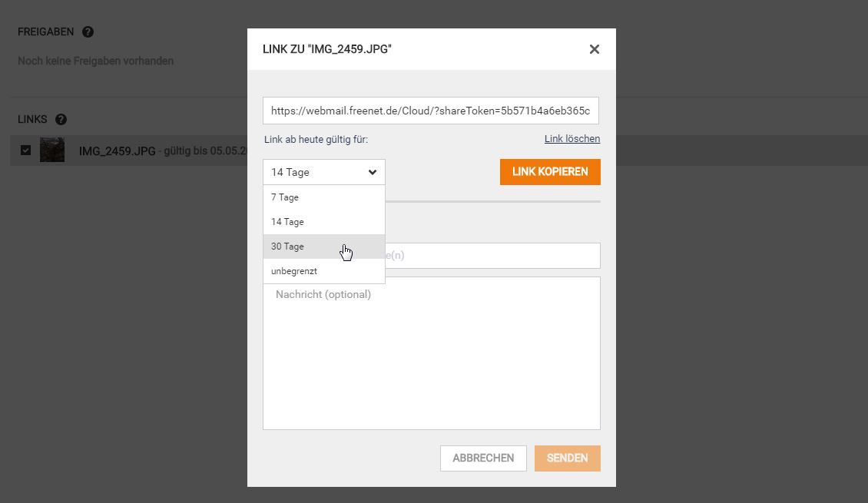Toggle the IMG_2459.JPG checkbox
This screenshot has width=868, height=503.
[26, 151]
